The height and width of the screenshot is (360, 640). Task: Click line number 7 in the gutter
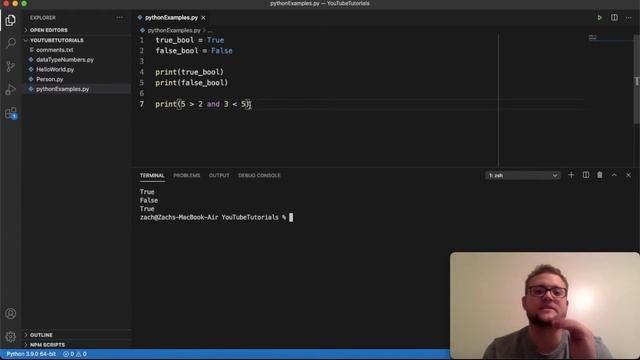(x=142, y=104)
